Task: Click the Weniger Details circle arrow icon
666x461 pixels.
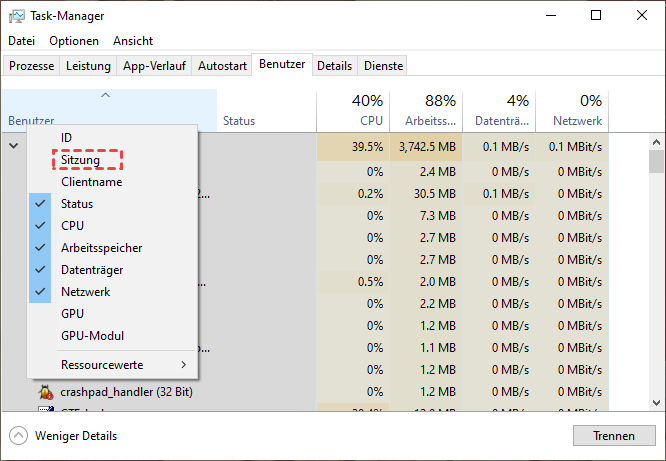Action: (x=19, y=436)
